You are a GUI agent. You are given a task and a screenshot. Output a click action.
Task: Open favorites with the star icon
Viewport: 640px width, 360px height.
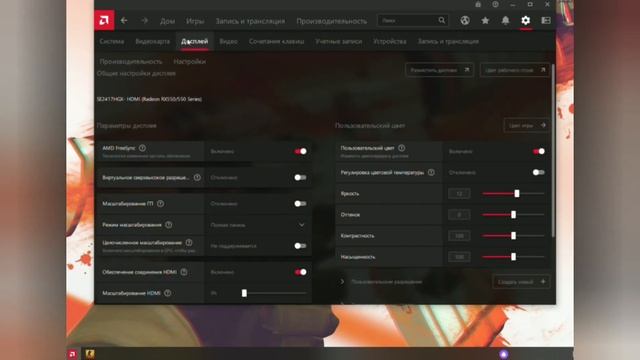[485, 20]
